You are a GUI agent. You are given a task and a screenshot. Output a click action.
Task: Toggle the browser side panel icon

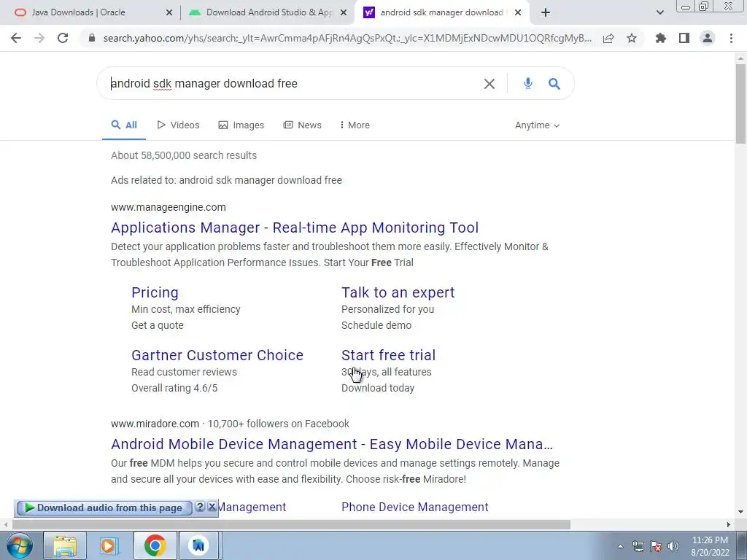coord(684,38)
